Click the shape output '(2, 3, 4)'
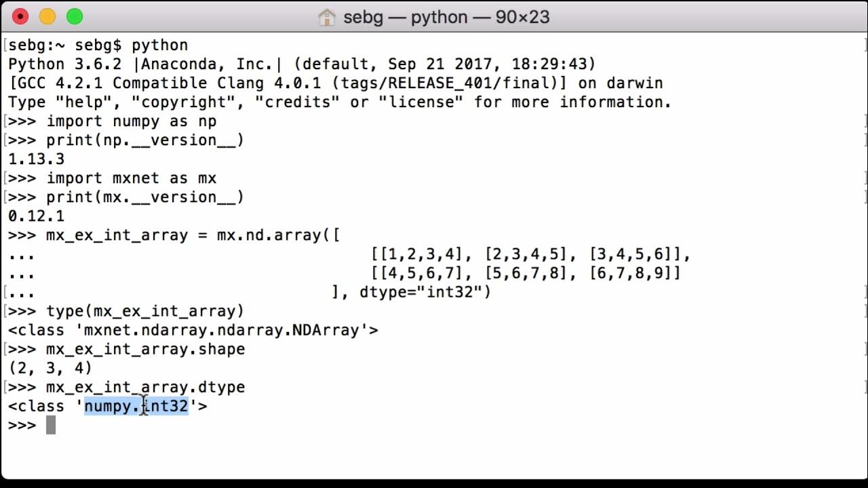 (x=50, y=368)
